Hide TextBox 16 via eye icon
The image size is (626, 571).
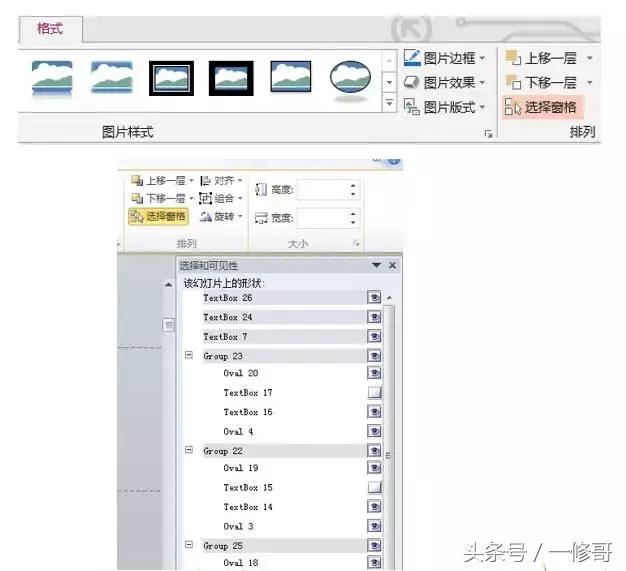pyautogui.click(x=374, y=412)
